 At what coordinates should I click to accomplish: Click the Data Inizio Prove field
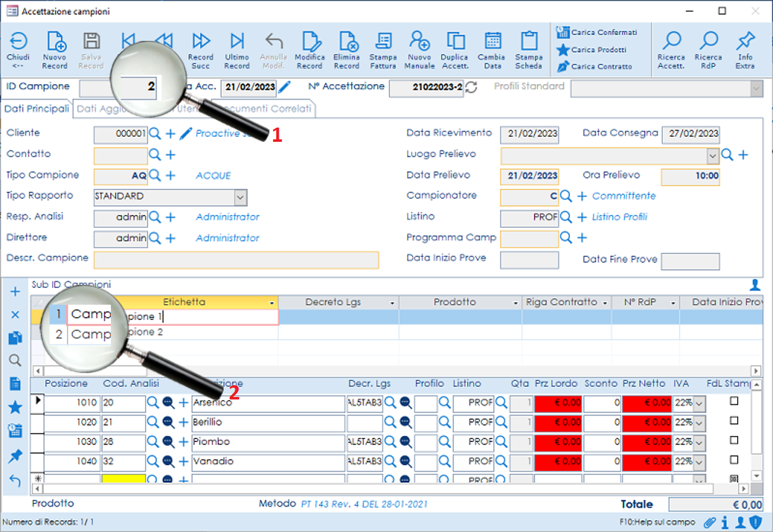530,260
